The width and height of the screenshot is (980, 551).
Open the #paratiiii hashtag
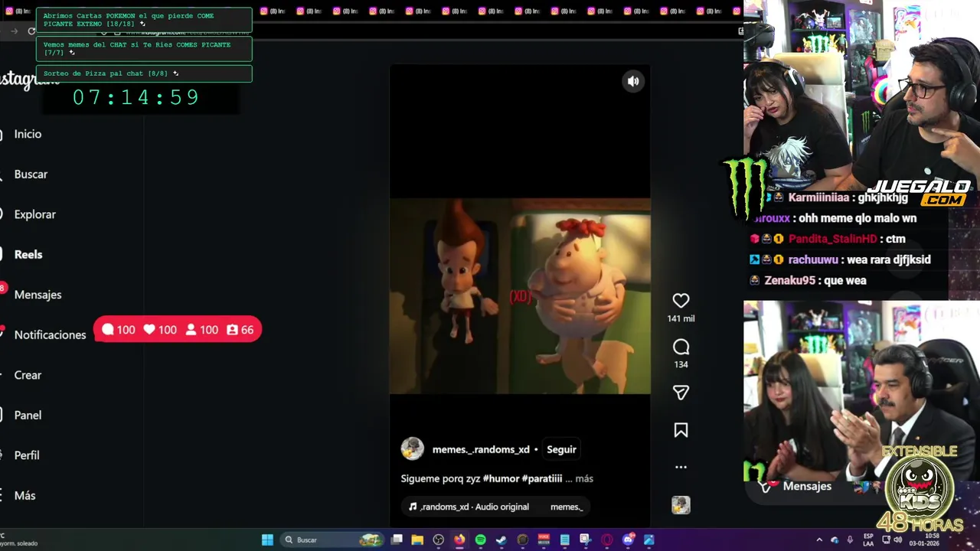[x=541, y=478]
